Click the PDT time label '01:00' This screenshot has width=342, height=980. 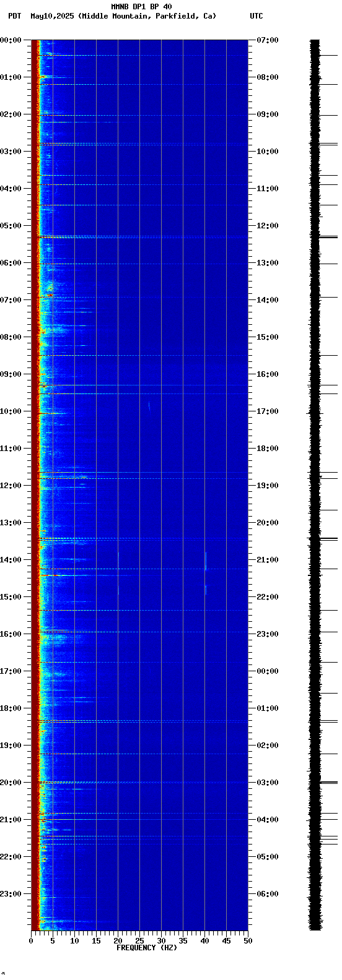click(x=11, y=77)
